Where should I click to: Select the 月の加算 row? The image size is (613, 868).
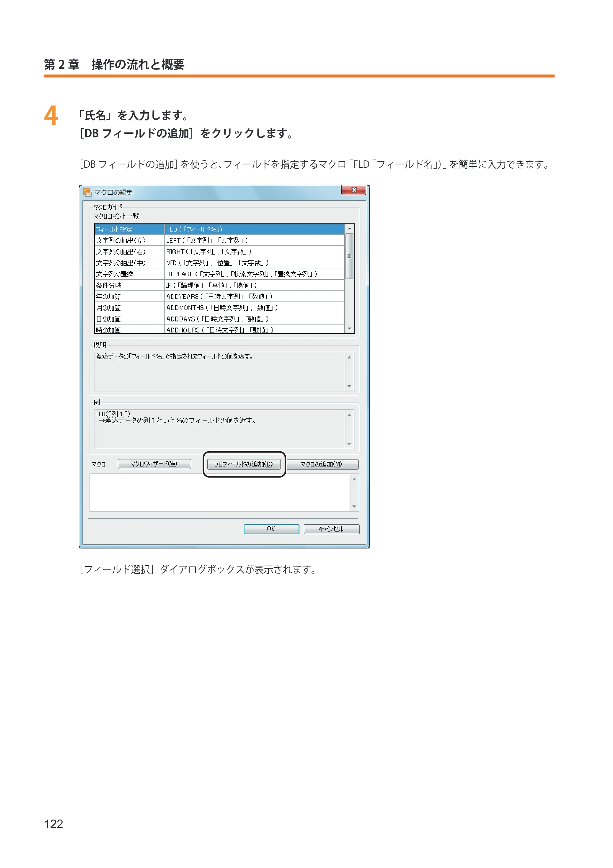tap(219, 308)
